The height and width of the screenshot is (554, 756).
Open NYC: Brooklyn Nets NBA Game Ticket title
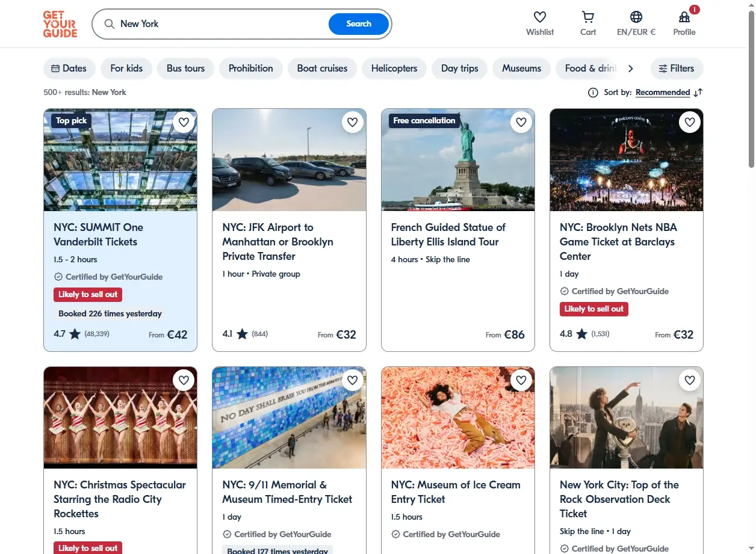coord(618,242)
